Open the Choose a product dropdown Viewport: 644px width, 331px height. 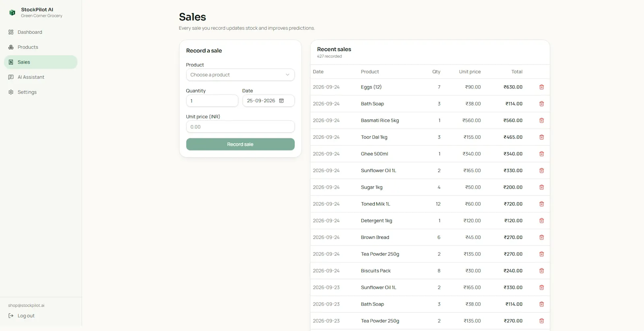(x=240, y=75)
